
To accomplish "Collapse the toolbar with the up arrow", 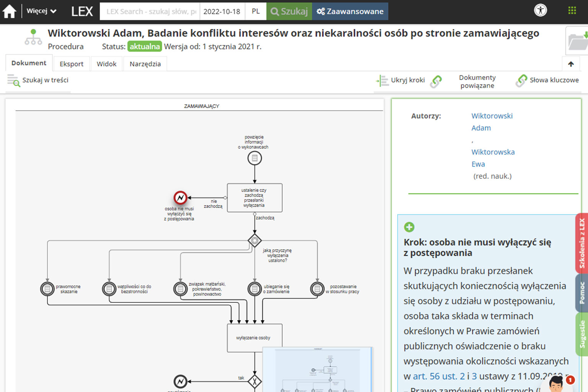I will click(x=571, y=64).
